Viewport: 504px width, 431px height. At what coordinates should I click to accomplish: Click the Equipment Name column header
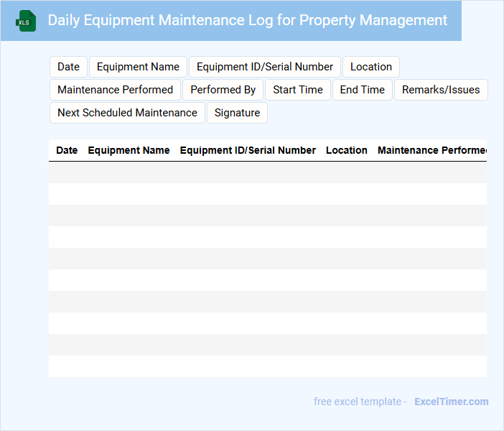point(129,150)
